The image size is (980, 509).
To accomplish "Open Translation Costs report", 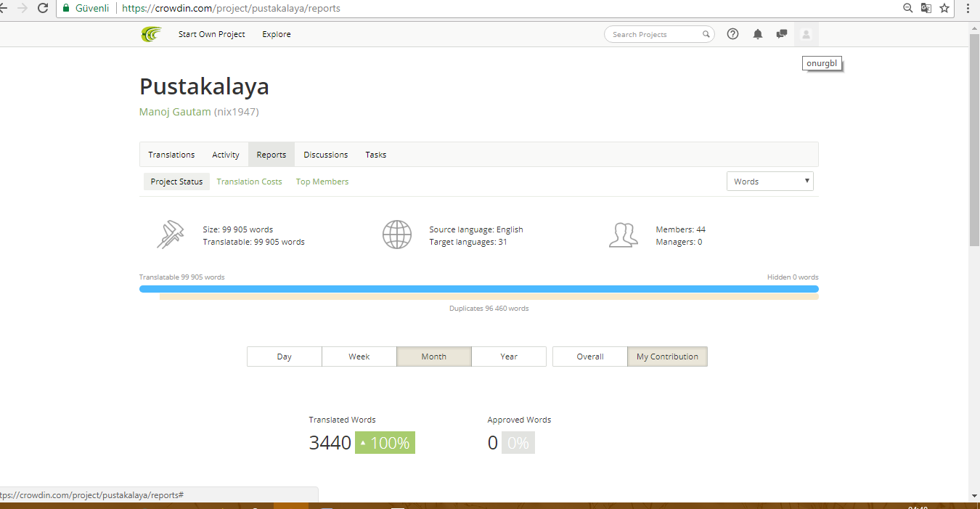I will tap(249, 182).
